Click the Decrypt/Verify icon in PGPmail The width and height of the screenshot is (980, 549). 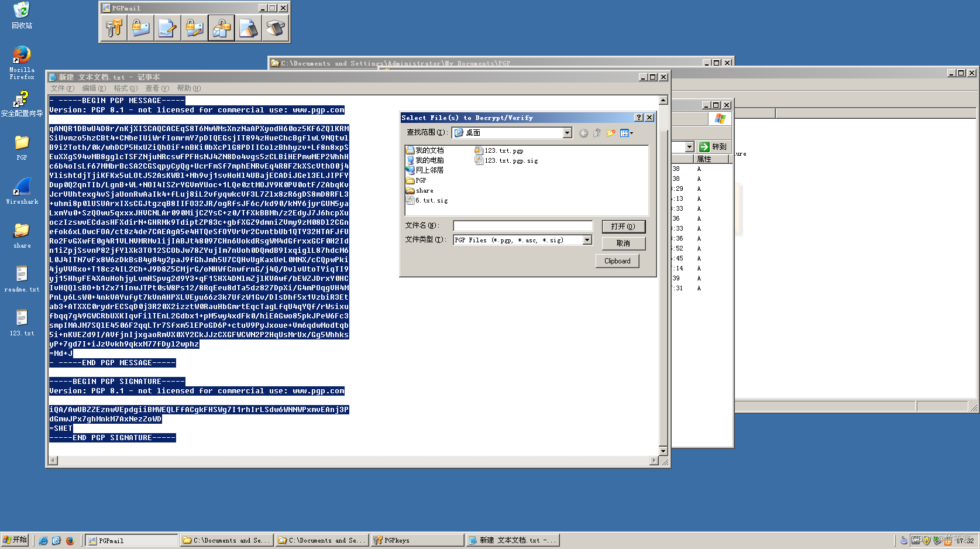point(222,28)
